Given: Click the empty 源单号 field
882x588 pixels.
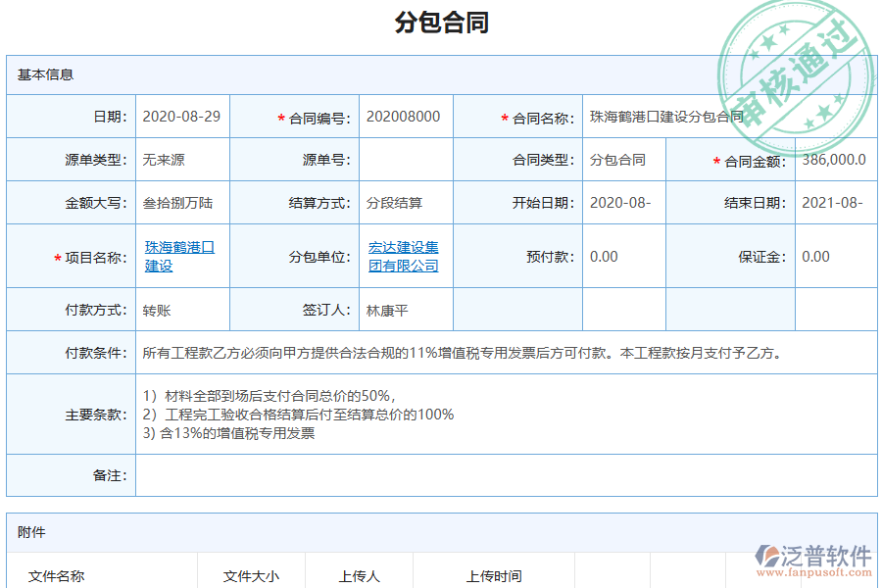Looking at the screenshot, I should click(404, 159).
